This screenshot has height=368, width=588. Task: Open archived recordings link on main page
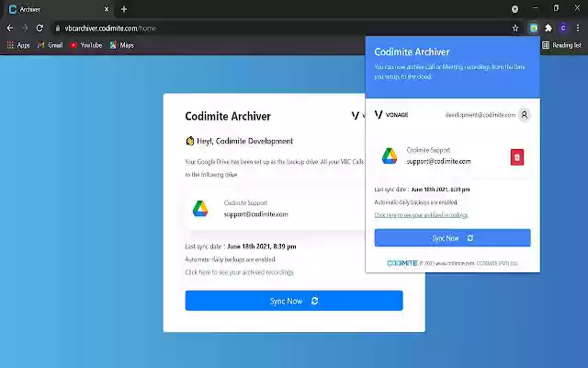coord(239,272)
